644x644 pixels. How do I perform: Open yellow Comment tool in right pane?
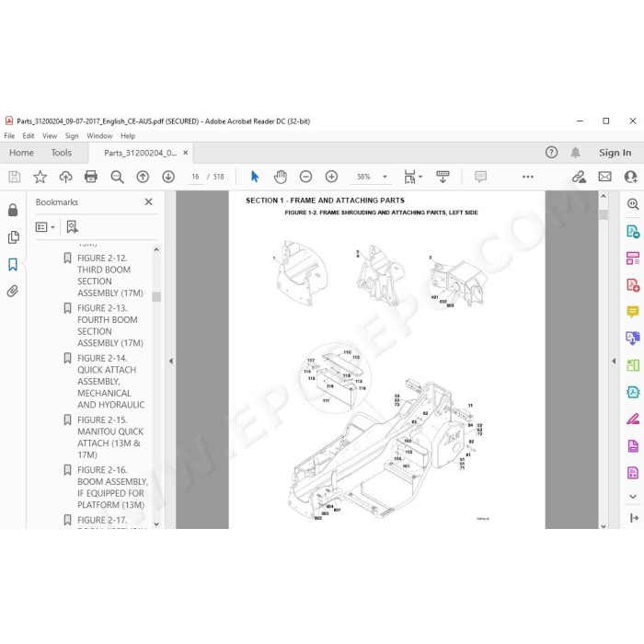point(633,312)
